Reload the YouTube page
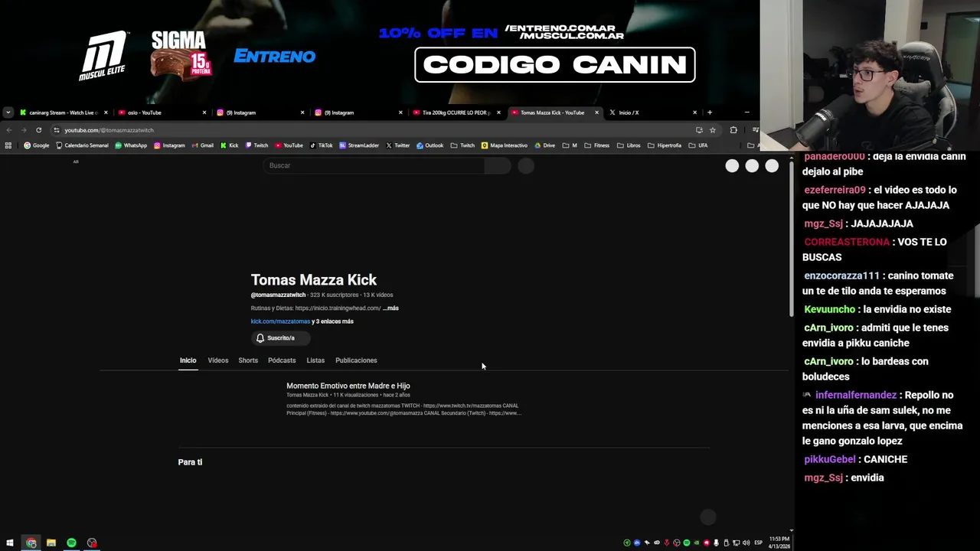Screen dimensions: 980x551 click(38, 130)
